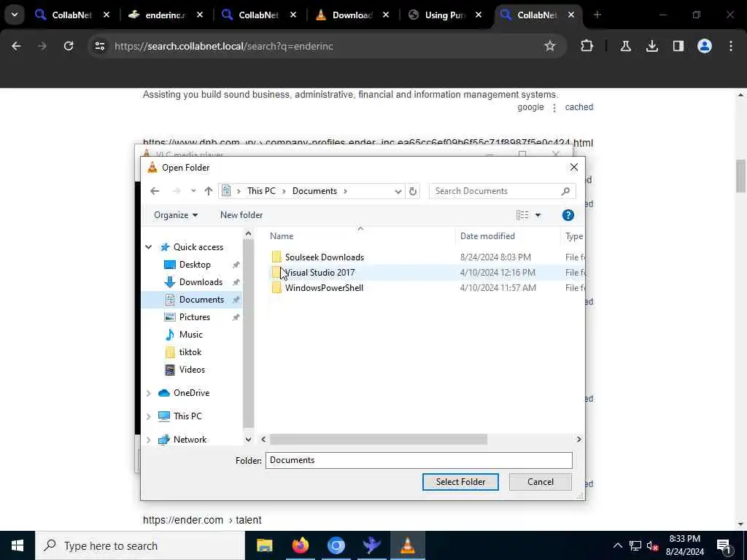Click the Search Documents field
747x560 pixels.
502,191
